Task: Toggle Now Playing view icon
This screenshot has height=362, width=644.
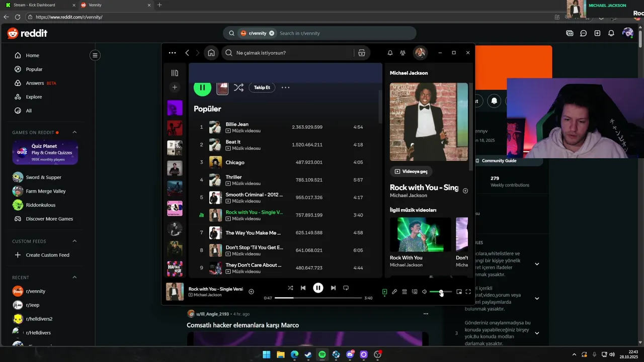Action: (x=384, y=292)
